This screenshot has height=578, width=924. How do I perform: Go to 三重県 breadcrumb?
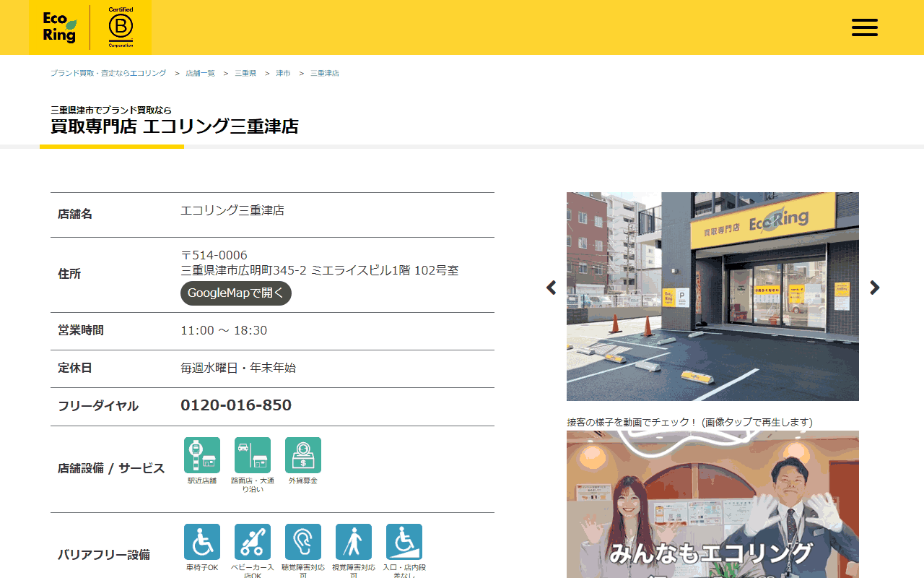(245, 74)
